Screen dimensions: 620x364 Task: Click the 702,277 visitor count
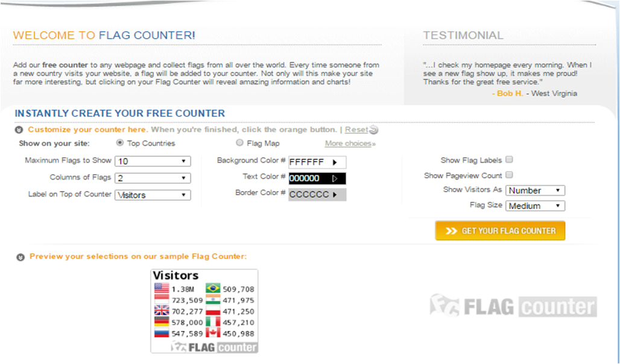point(187,312)
